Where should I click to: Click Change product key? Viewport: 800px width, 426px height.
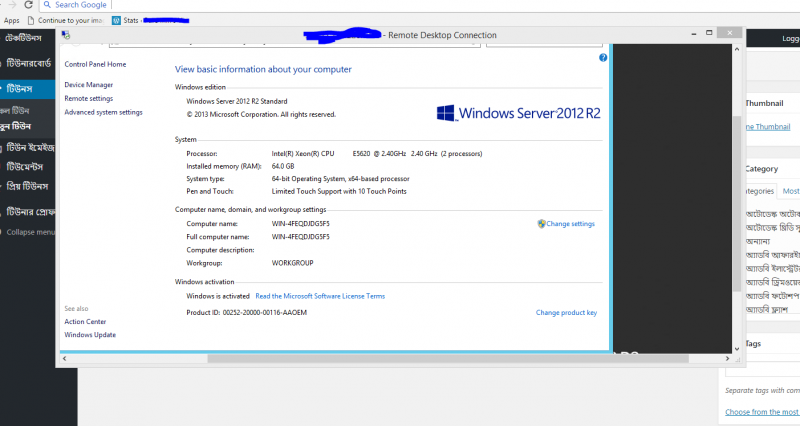(x=566, y=312)
